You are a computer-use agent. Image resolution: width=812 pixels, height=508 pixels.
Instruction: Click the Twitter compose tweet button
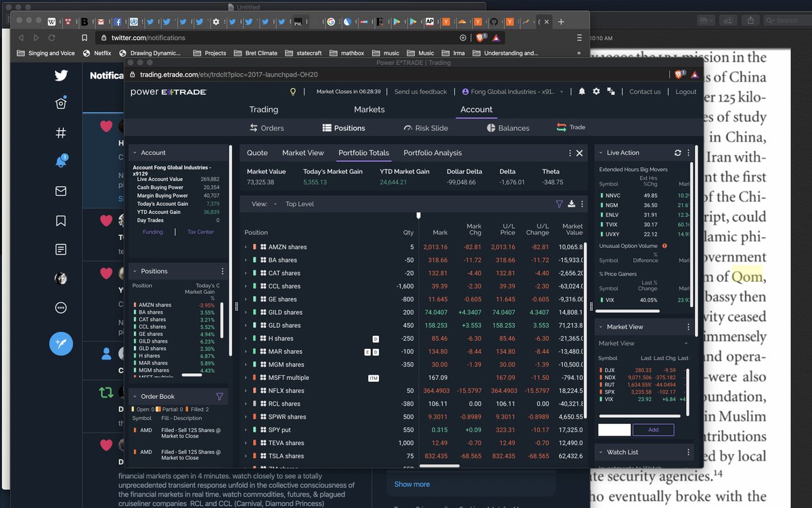[61, 343]
